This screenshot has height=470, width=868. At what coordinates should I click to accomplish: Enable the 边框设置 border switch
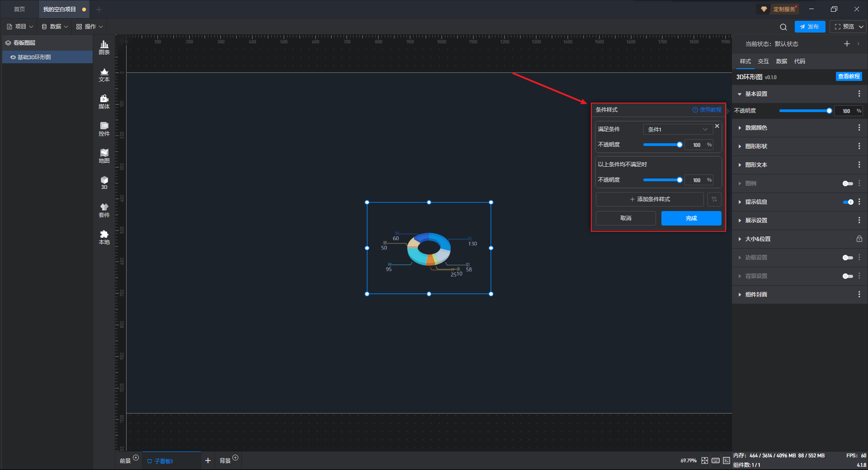848,258
